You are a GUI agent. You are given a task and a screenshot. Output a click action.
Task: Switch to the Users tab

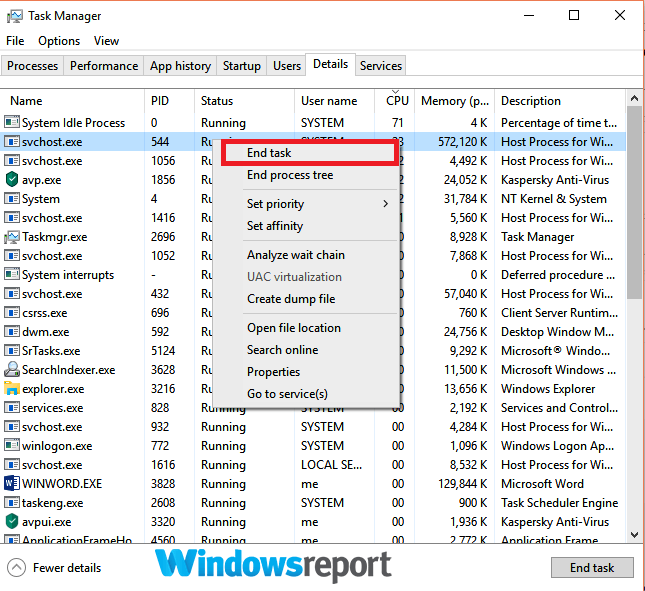point(287,66)
